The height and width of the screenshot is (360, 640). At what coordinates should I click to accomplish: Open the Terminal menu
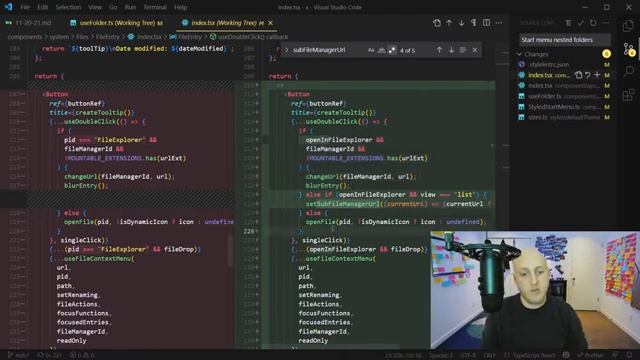(155, 7)
